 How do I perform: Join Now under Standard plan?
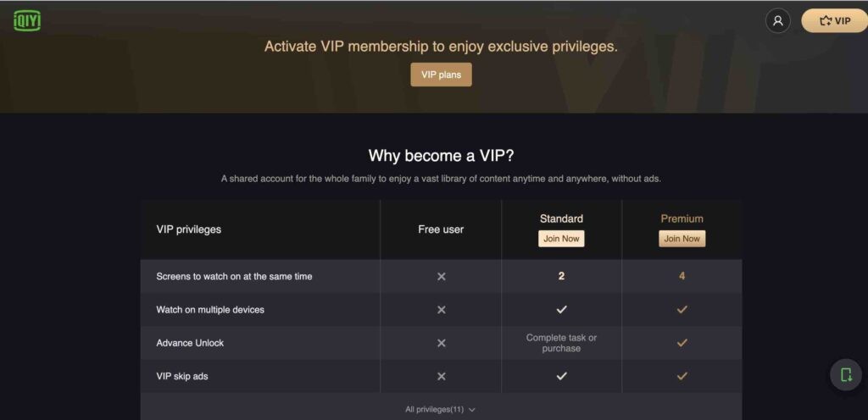[561, 239]
